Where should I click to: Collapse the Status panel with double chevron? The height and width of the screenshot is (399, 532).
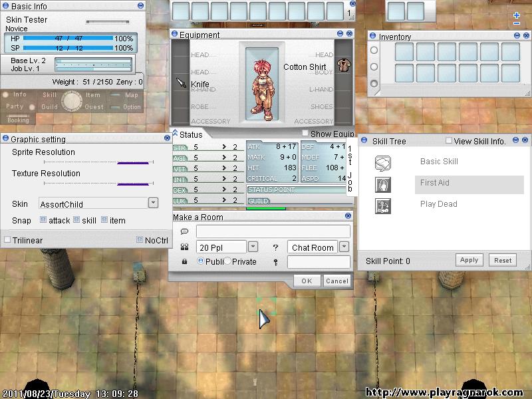[175, 132]
